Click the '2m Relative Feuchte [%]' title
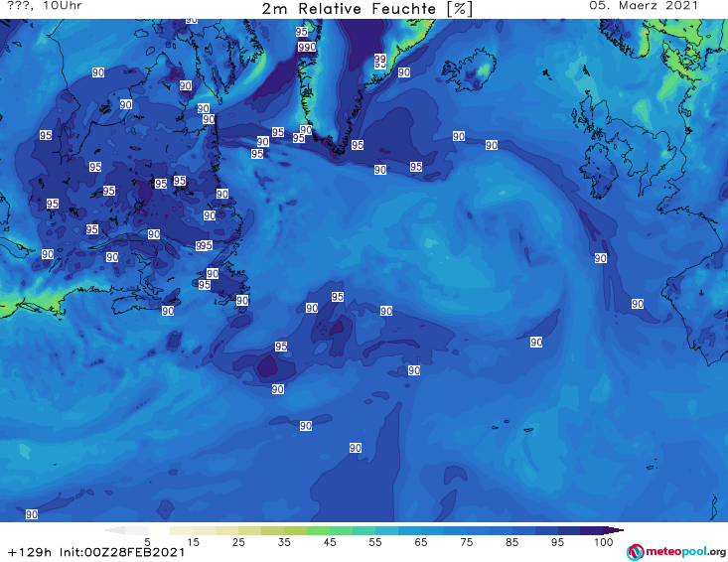The image size is (728, 562). tap(366, 9)
